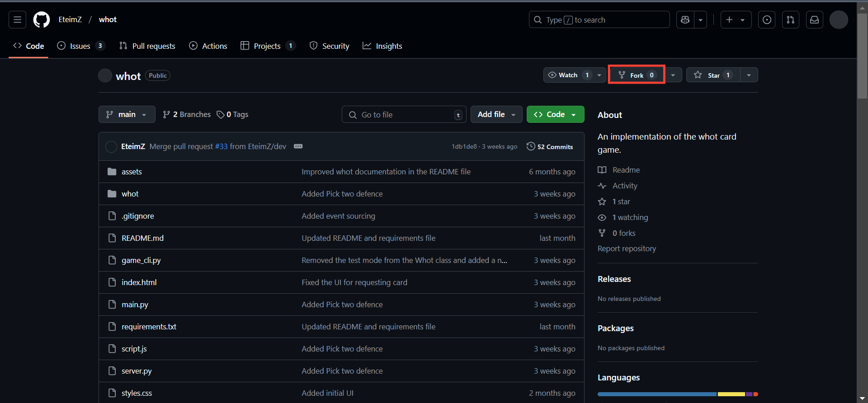
Task: Click the page vertical scrollbar thumb
Action: click(862, 56)
